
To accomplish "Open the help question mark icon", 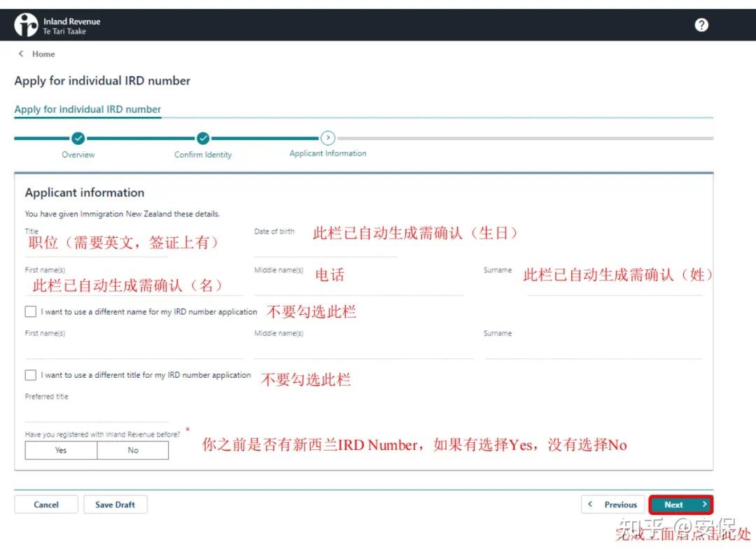I will coord(701,24).
